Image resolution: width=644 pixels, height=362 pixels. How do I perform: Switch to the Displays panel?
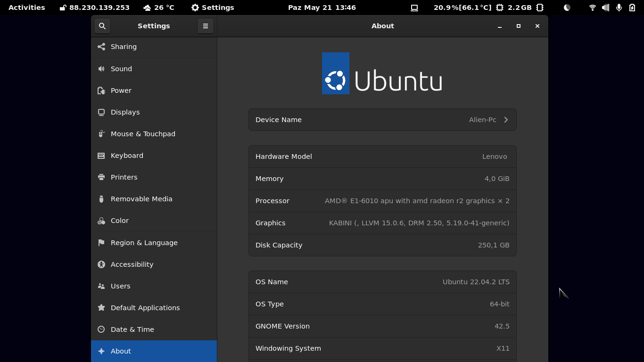154,112
